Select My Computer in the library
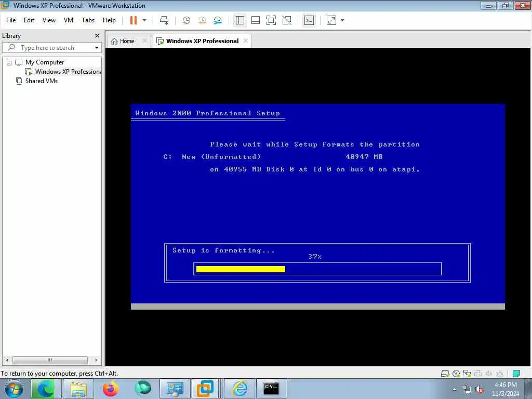This screenshot has width=532, height=399. click(45, 62)
